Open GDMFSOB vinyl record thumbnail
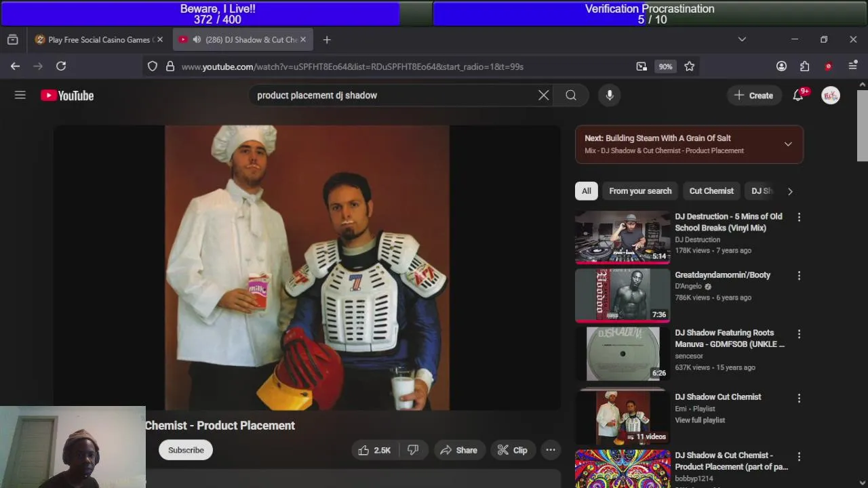The width and height of the screenshot is (868, 488). (x=623, y=354)
